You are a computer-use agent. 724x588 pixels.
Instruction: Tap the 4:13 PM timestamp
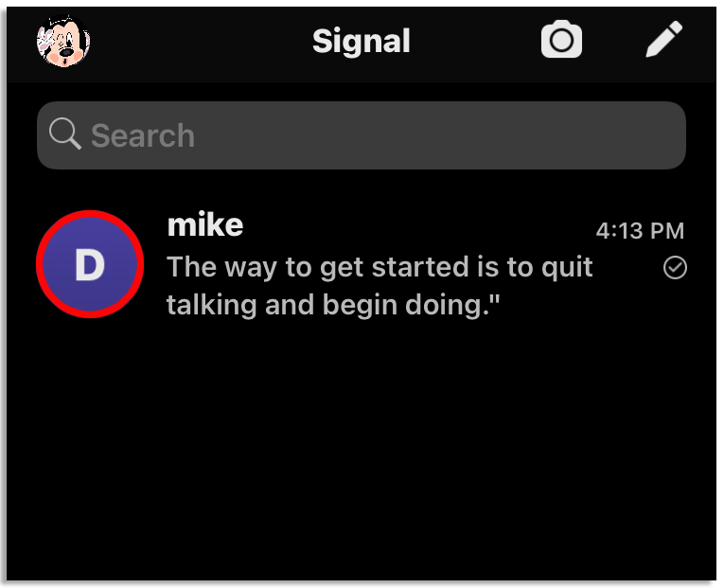639,230
